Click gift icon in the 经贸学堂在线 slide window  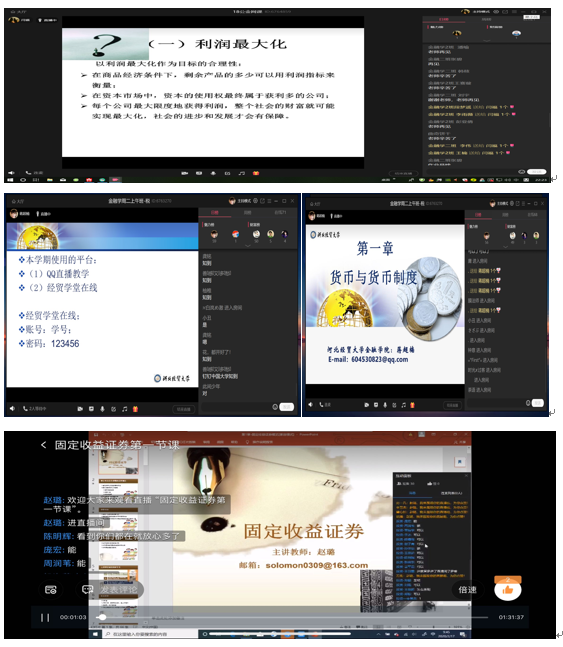pyautogui.click(x=135, y=409)
